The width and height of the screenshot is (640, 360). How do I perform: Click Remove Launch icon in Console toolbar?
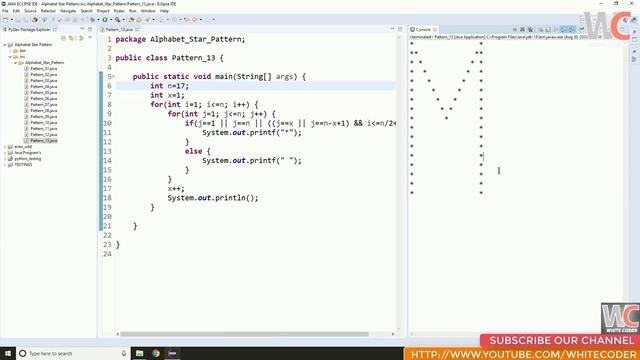[x=522, y=29]
